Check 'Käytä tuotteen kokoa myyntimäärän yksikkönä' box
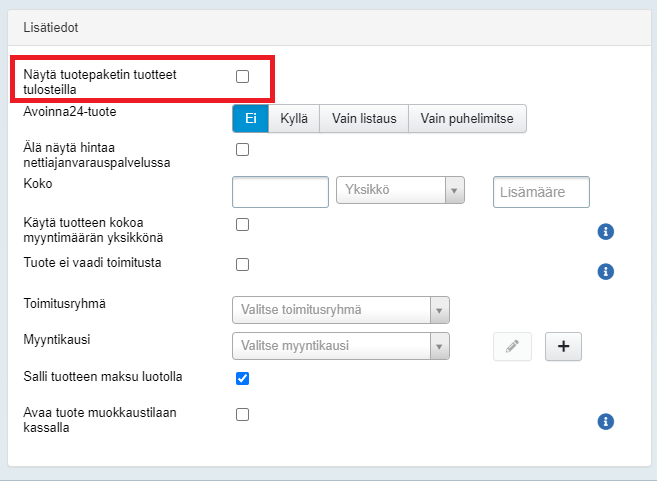This screenshot has width=657, height=481. [242, 225]
